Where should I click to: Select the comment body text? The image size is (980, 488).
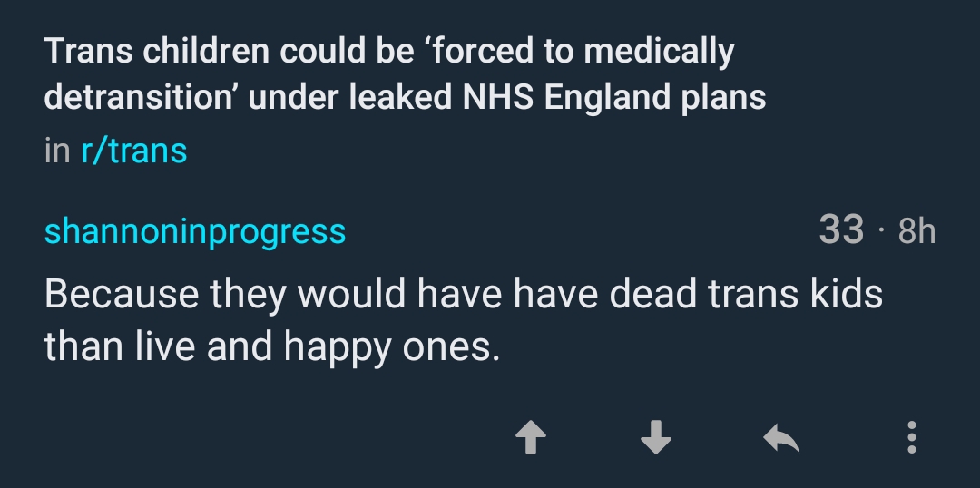[x=463, y=320]
